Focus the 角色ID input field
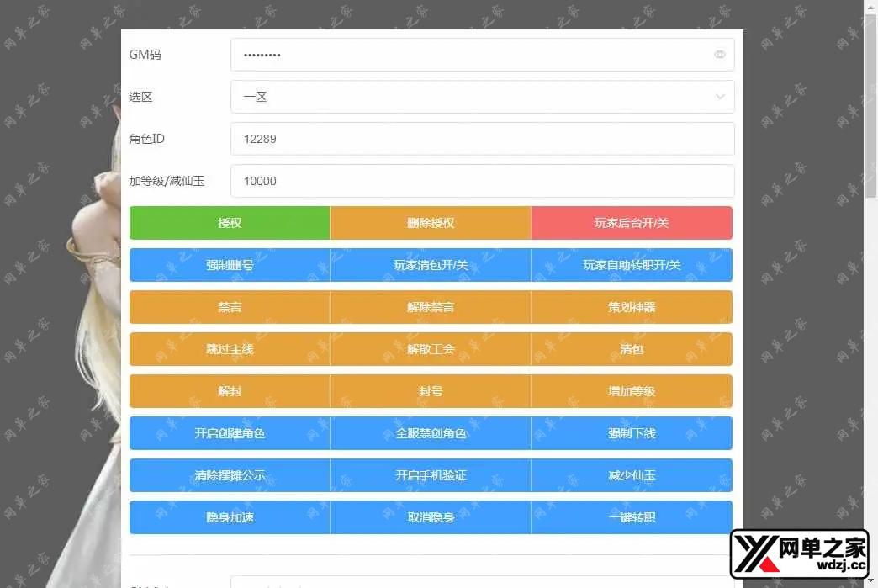 tap(482, 139)
